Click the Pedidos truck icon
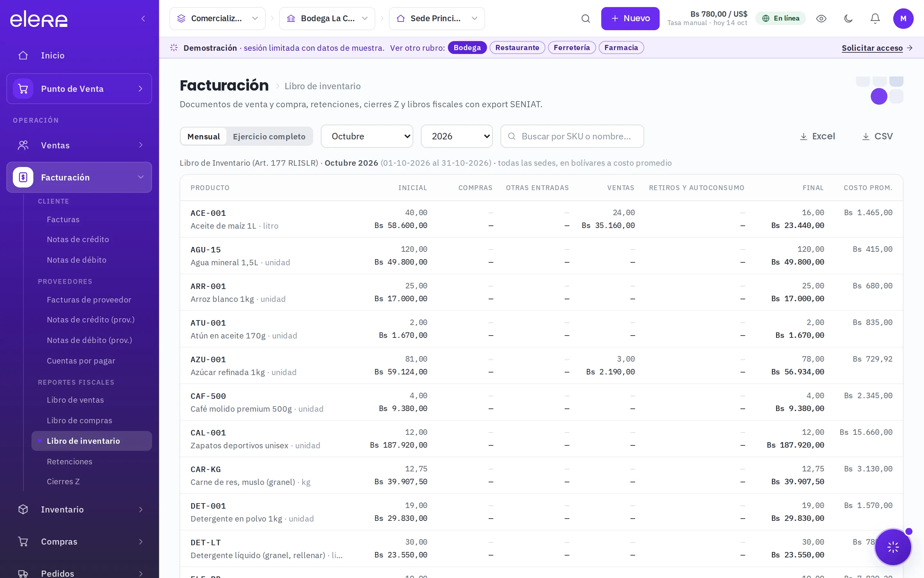 coord(23,574)
